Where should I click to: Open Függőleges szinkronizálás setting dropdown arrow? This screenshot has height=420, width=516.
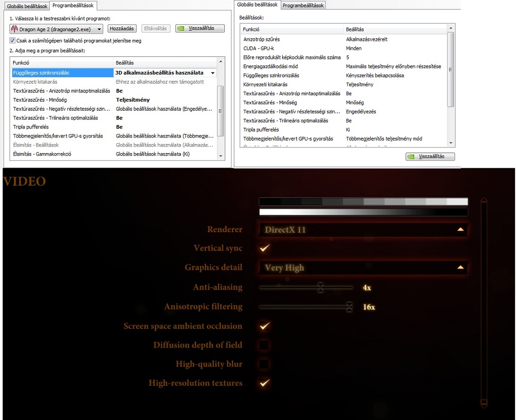pos(213,73)
